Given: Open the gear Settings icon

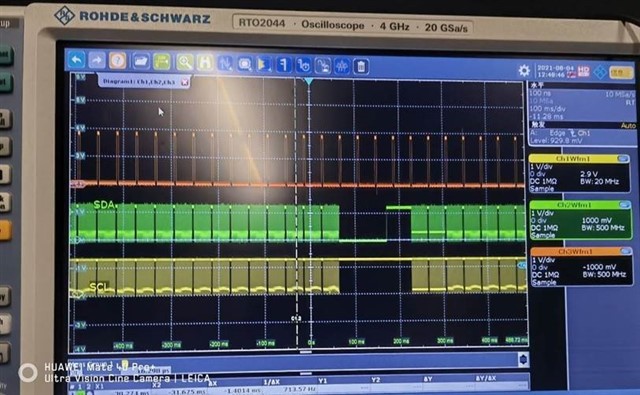Looking at the screenshot, I should (x=524, y=71).
